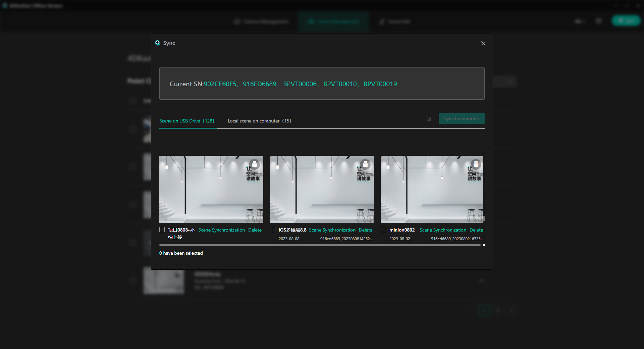
Task: Switch to Scene on USB Drive tab
Action: [x=186, y=121]
